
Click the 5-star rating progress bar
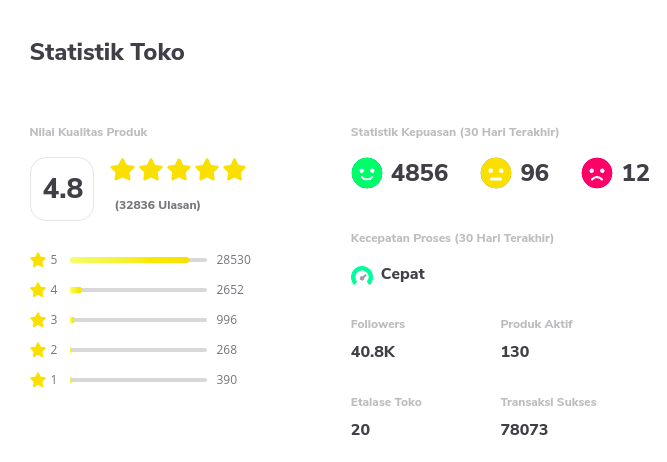(138, 260)
